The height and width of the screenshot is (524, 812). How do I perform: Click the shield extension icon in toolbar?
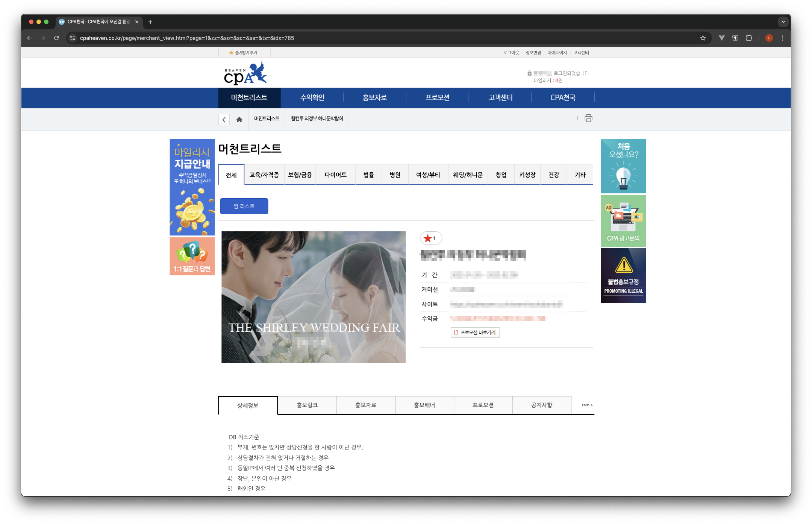tap(735, 38)
